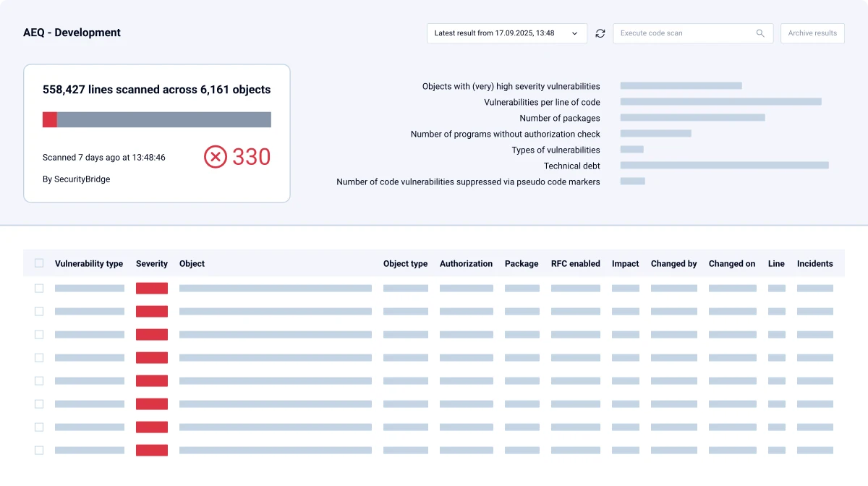Click the Technical debt label

pyautogui.click(x=572, y=166)
